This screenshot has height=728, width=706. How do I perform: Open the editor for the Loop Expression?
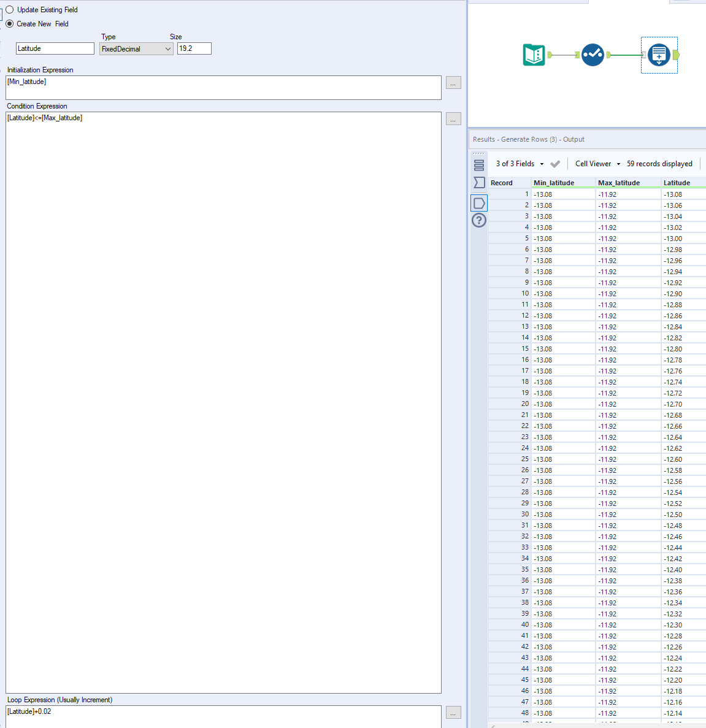point(453,713)
